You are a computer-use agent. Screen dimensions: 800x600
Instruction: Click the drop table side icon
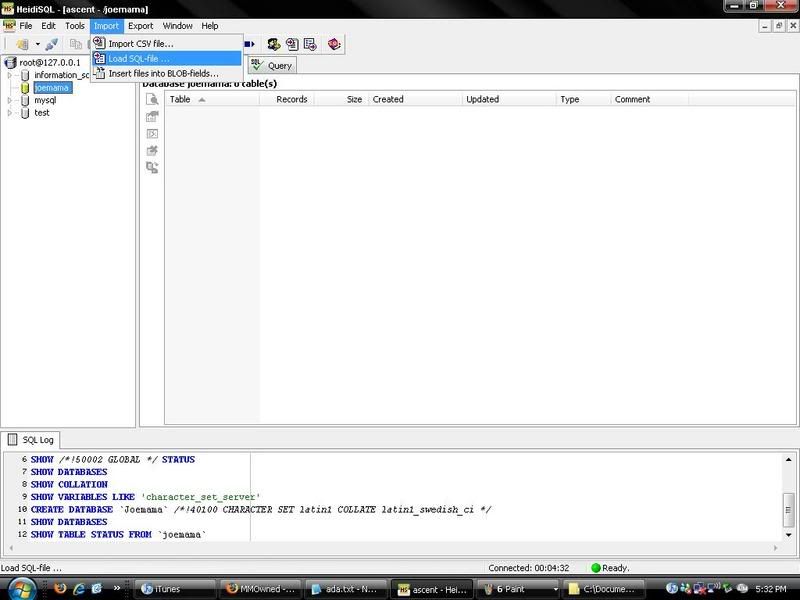coord(152,151)
